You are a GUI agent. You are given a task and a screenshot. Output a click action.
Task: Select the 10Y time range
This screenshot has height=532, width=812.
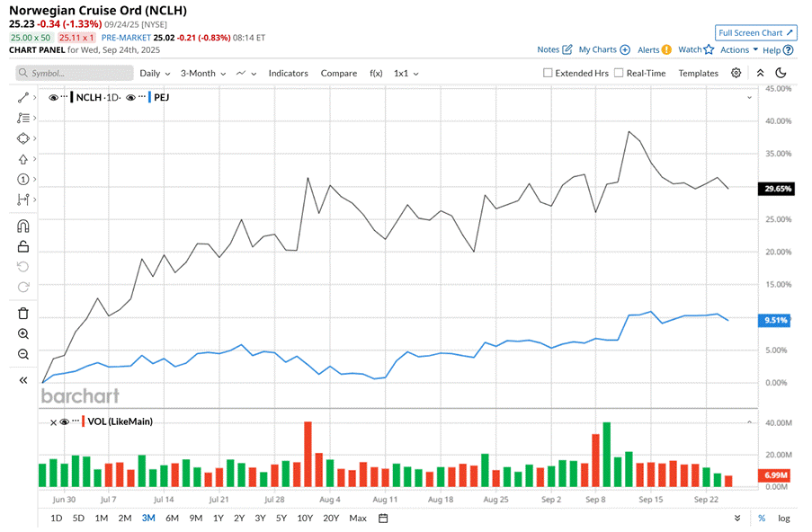pyautogui.click(x=305, y=518)
